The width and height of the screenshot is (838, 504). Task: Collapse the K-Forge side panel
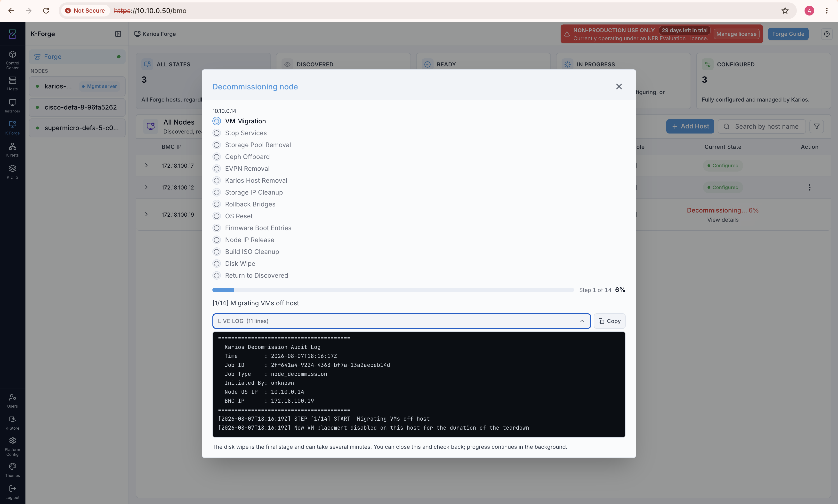[118, 34]
